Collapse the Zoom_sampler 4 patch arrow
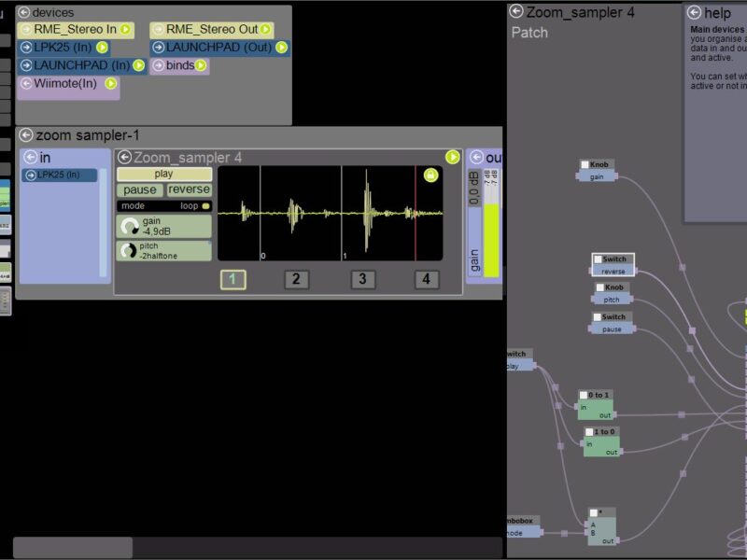The width and height of the screenshot is (747, 560). (516, 12)
